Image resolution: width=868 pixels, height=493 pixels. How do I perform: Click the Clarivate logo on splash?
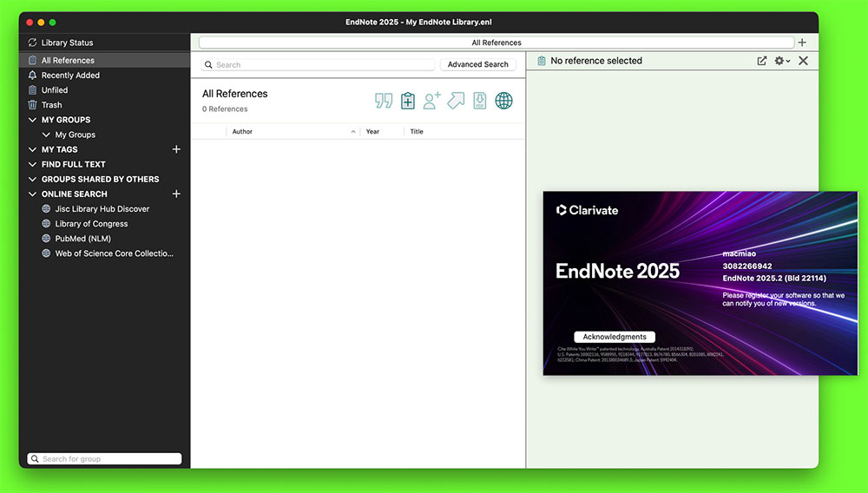click(587, 210)
